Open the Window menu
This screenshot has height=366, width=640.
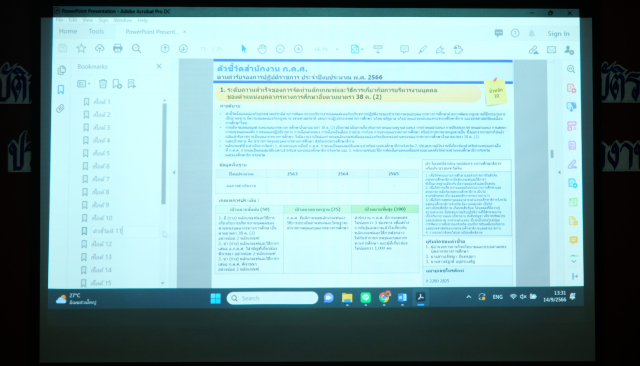(x=123, y=20)
